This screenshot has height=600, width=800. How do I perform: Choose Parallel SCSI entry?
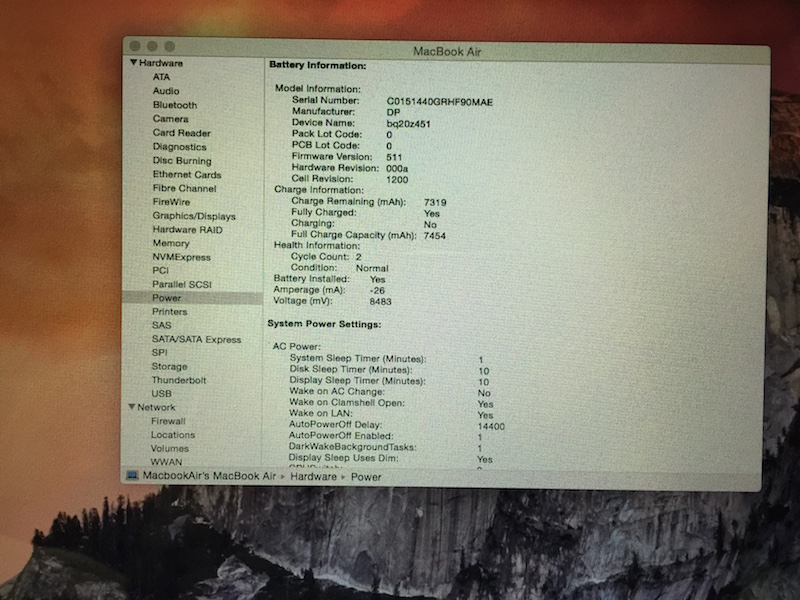tap(182, 284)
